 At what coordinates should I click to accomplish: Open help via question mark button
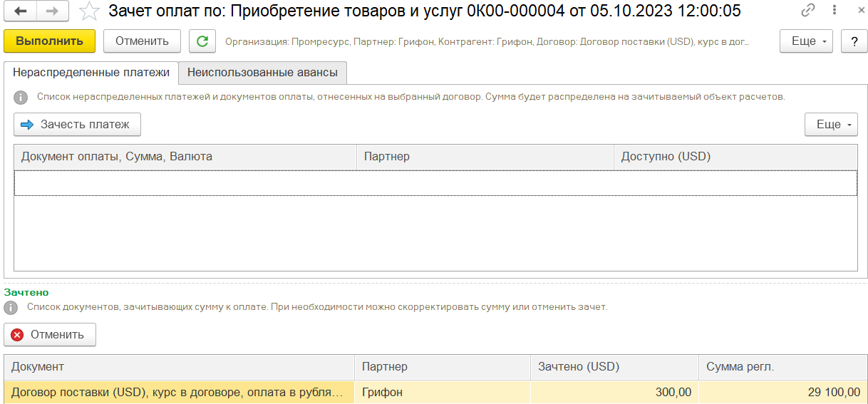[854, 41]
